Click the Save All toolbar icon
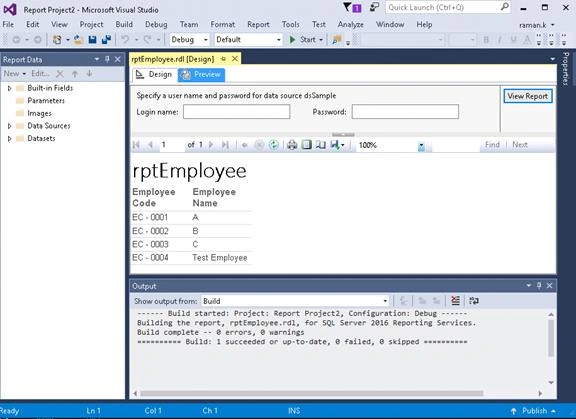Screen dimensions: 576x419 (x=107, y=39)
